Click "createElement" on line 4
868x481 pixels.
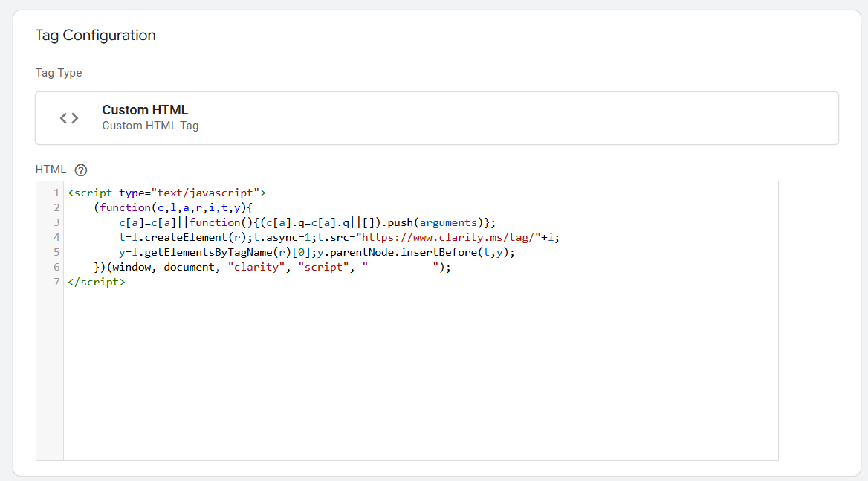(x=186, y=237)
